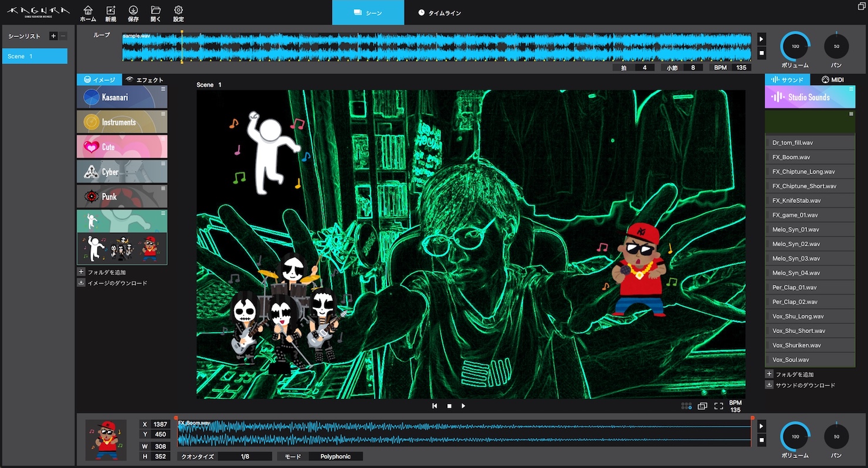Image resolution: width=868 pixels, height=468 pixels.
Task: Toggle fullscreen preview icon
Action: coord(718,406)
